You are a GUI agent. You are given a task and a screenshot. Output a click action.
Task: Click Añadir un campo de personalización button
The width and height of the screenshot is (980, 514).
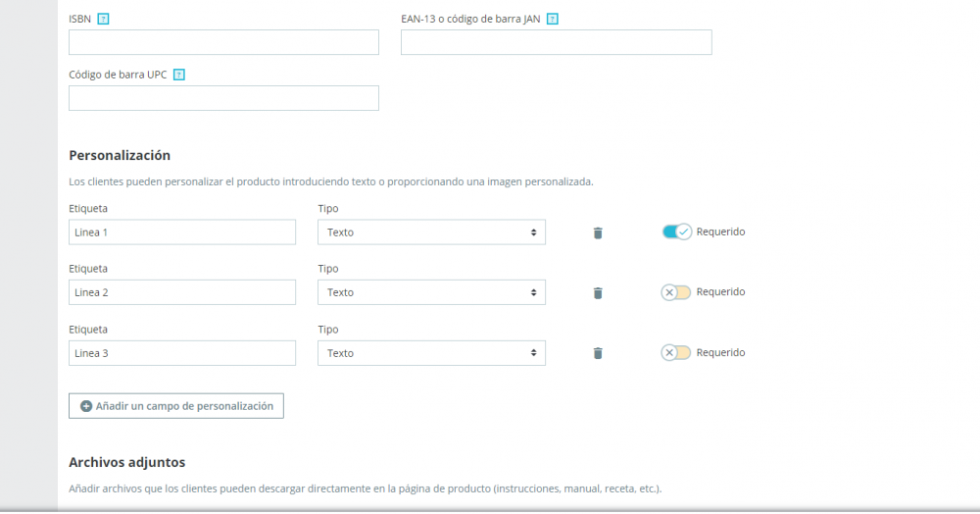(176, 406)
